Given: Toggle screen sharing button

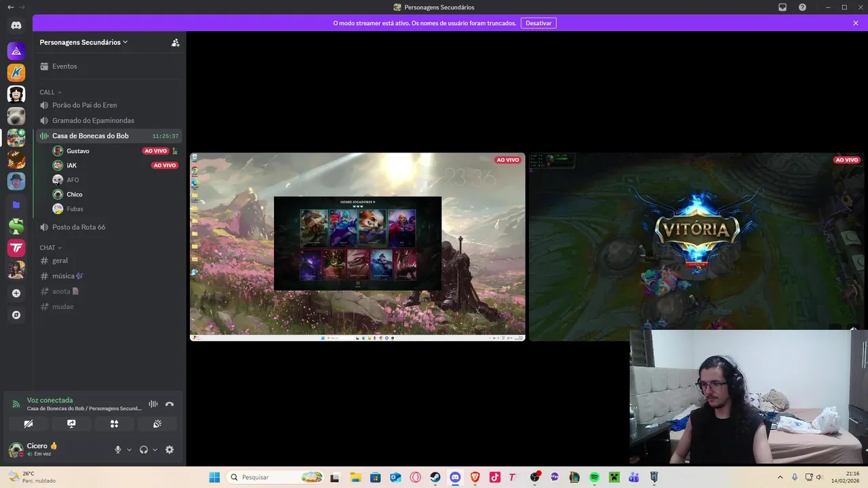Looking at the screenshot, I should [71, 424].
